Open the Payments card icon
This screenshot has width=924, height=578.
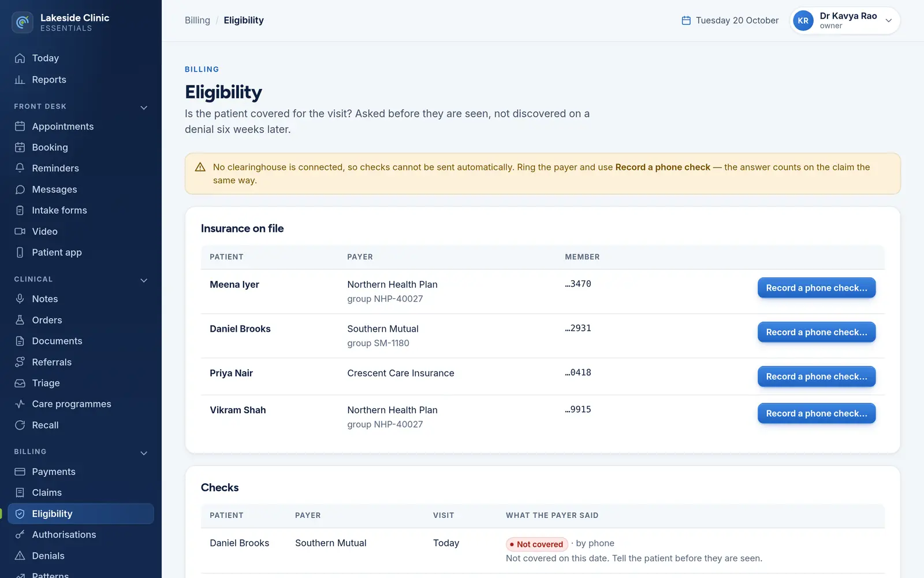click(x=20, y=472)
